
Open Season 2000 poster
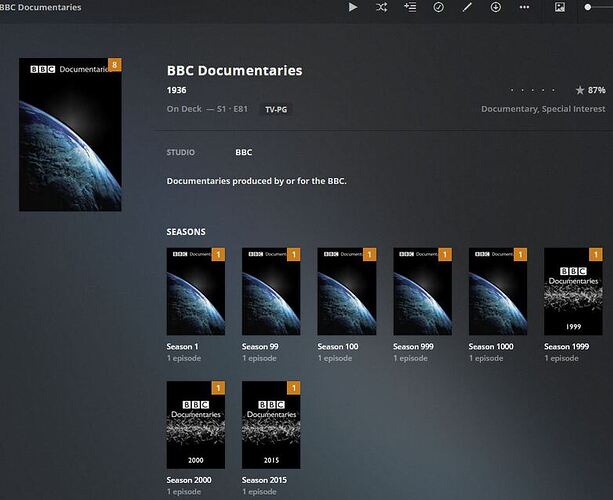pos(196,425)
